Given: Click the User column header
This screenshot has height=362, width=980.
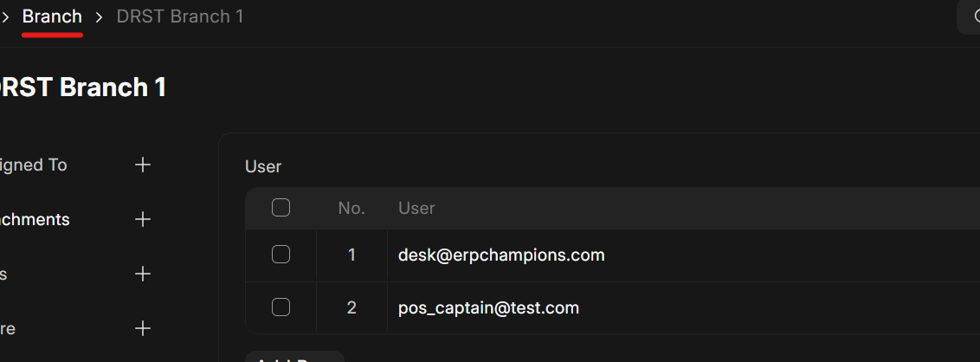Looking at the screenshot, I should coord(416,208).
